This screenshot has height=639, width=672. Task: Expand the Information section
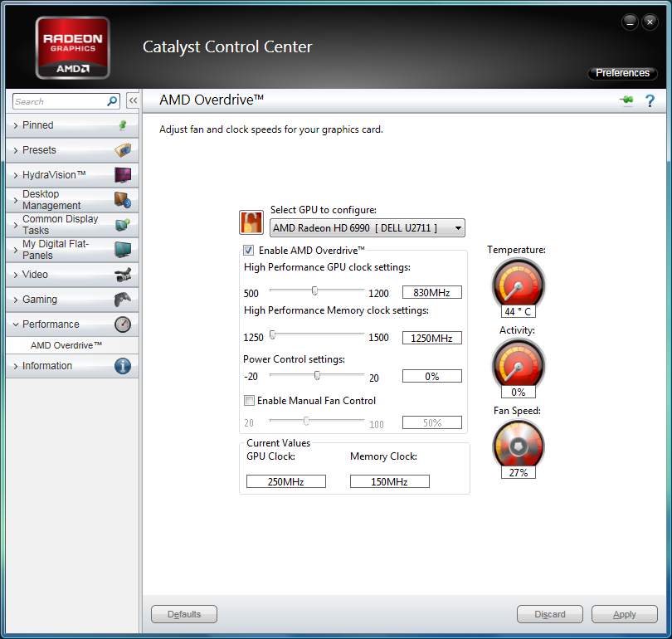coord(72,366)
